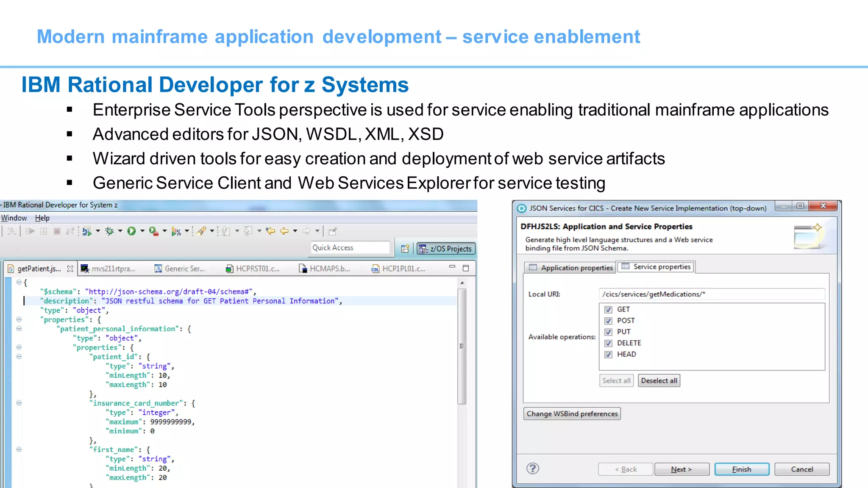Open the Window menu
Screen dimensions: 868x488
(14, 218)
